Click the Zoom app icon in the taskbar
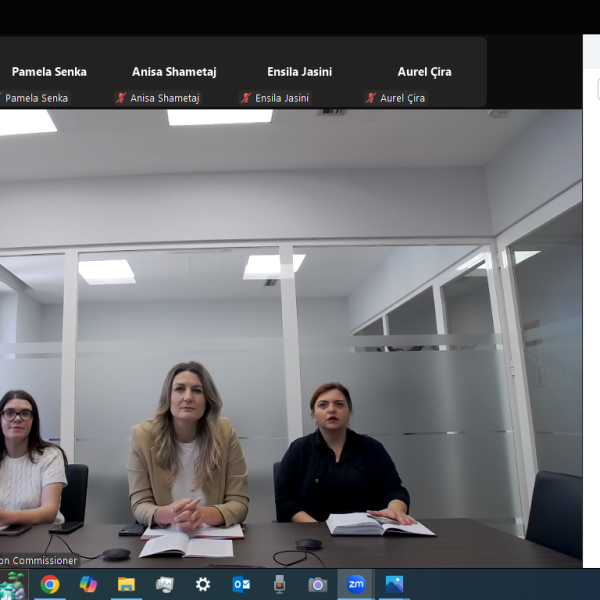600x600 pixels. (356, 584)
